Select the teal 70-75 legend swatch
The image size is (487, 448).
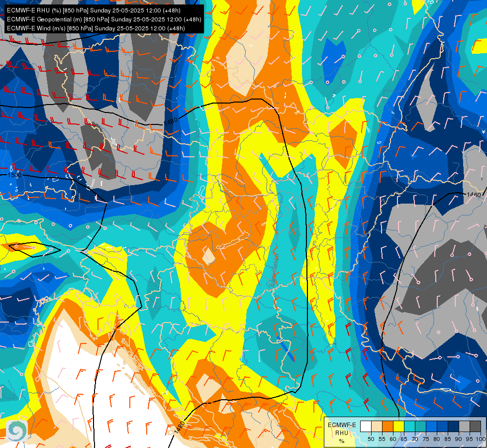click(x=420, y=426)
